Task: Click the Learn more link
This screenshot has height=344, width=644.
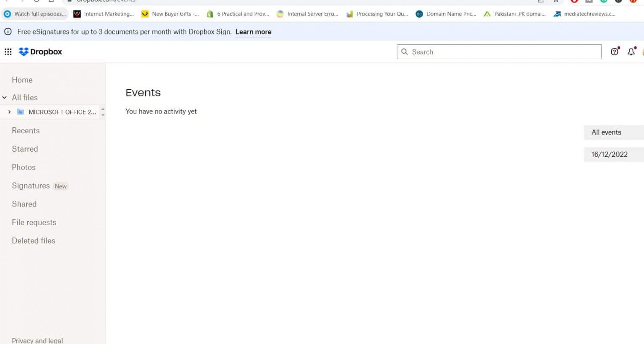Action: [x=253, y=32]
